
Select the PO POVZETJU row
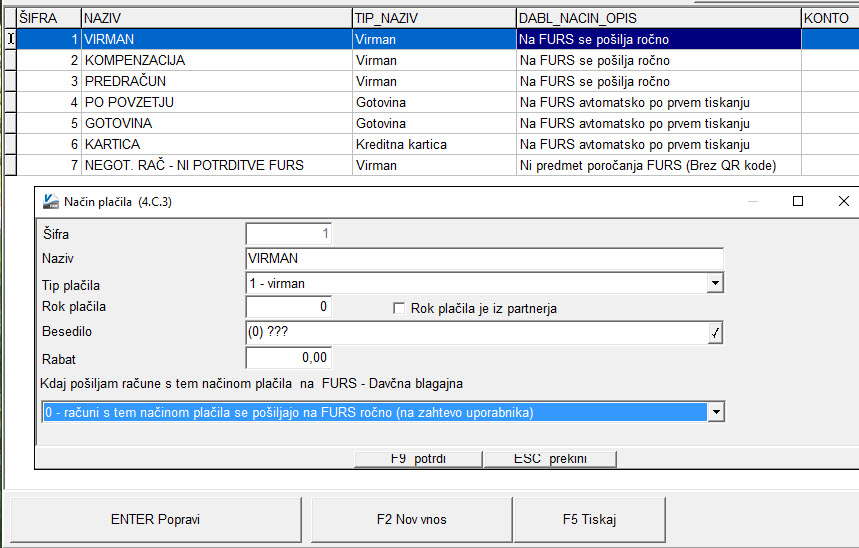pos(438,102)
